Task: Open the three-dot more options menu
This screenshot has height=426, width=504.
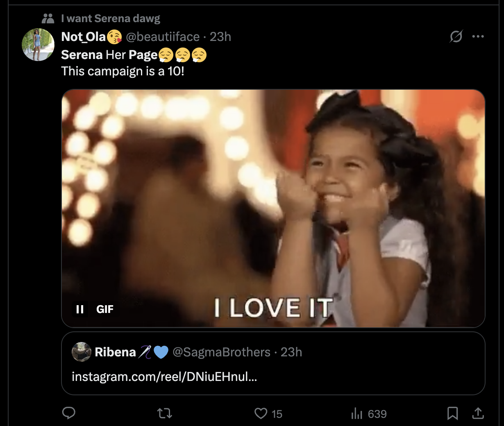Action: point(478,36)
